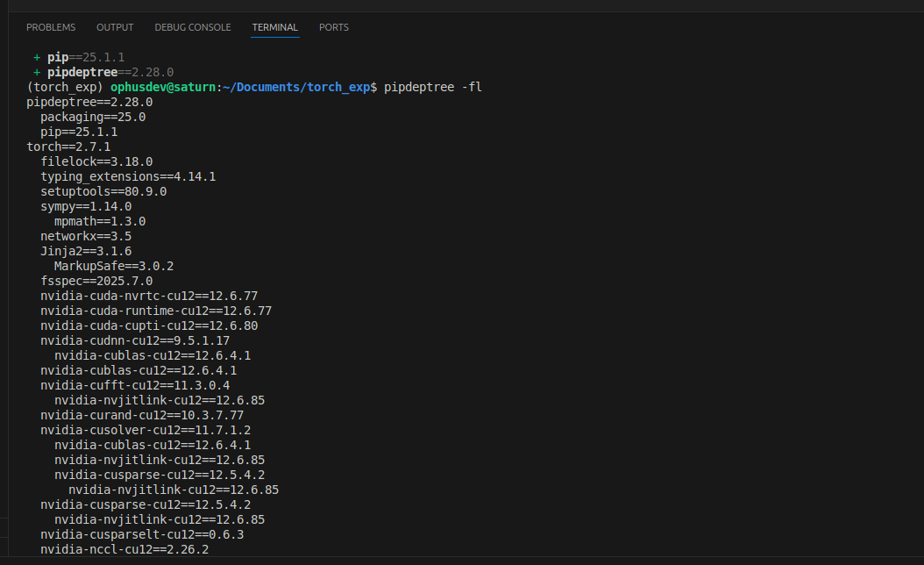924x565 pixels.
Task: Click the networkx==3.5 line
Action: (x=86, y=236)
